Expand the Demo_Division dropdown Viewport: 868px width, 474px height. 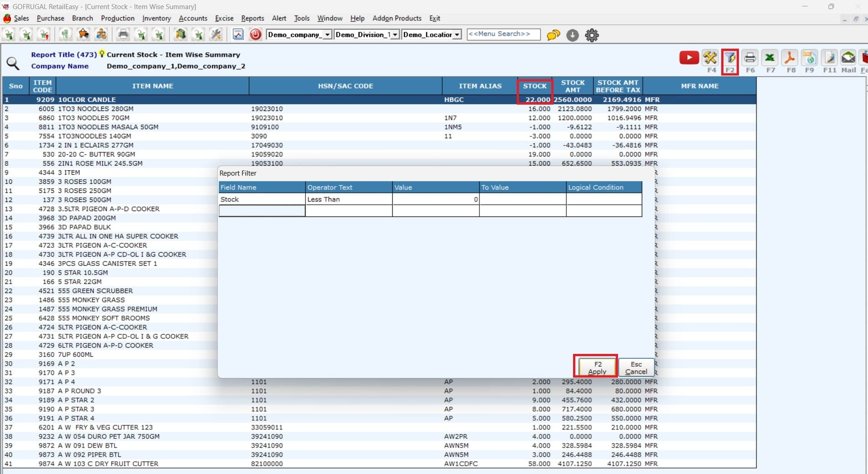(x=395, y=35)
